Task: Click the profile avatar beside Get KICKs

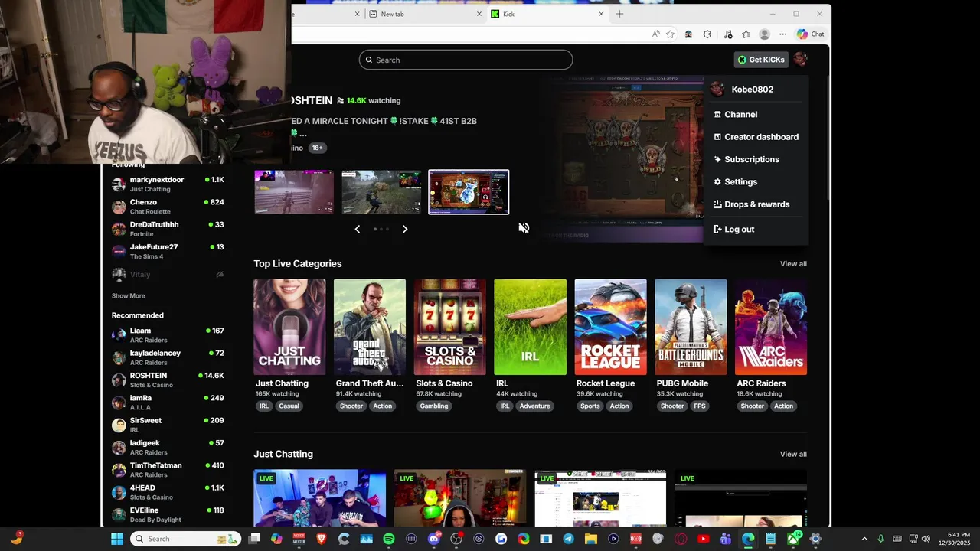Action: (800, 60)
